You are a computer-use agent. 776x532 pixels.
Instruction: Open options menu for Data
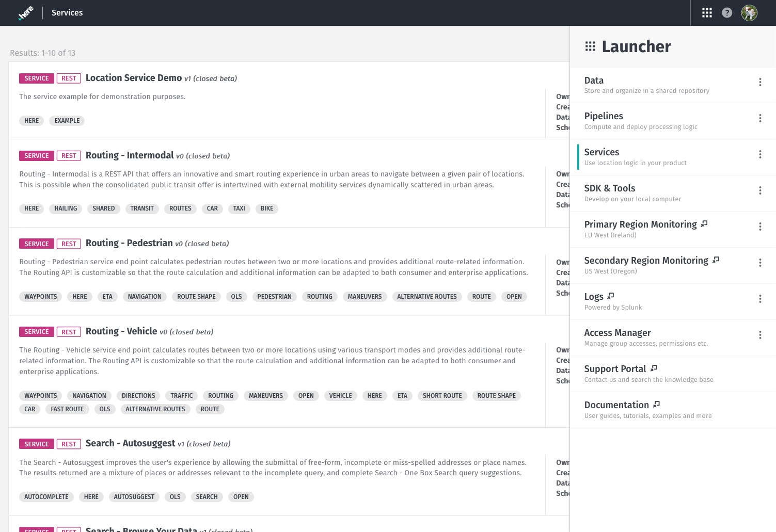point(760,82)
